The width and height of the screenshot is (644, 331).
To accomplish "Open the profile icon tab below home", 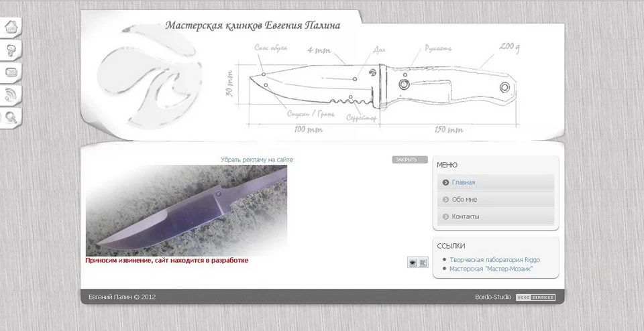I will 11,50.
